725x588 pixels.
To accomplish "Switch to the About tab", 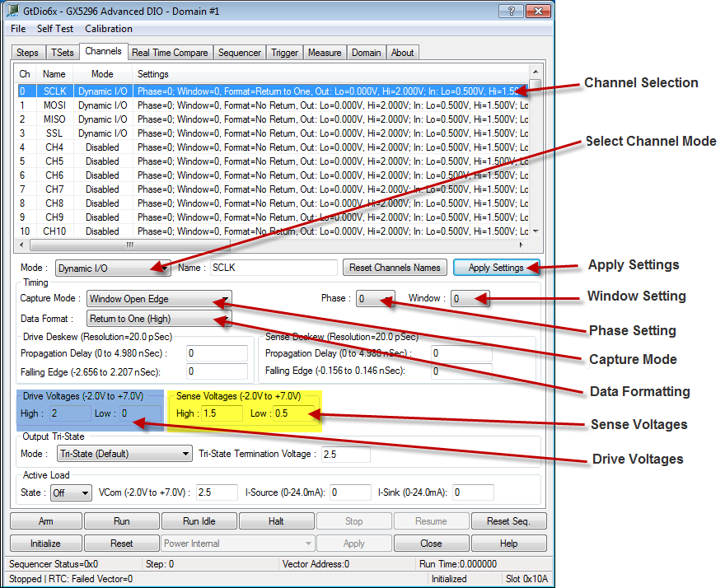I will point(402,53).
